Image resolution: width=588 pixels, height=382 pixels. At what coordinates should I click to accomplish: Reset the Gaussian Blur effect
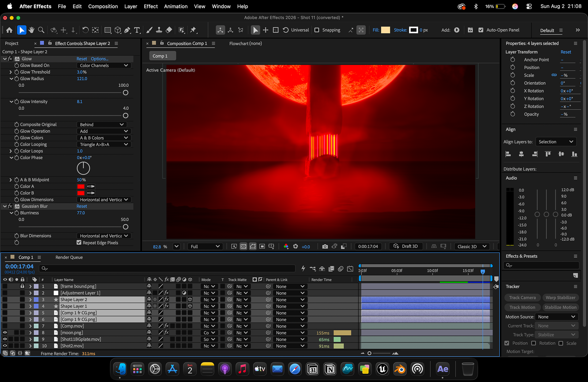point(82,206)
